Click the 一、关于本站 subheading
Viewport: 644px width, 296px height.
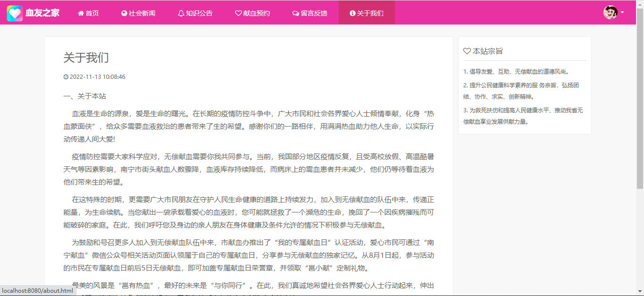[85, 96]
